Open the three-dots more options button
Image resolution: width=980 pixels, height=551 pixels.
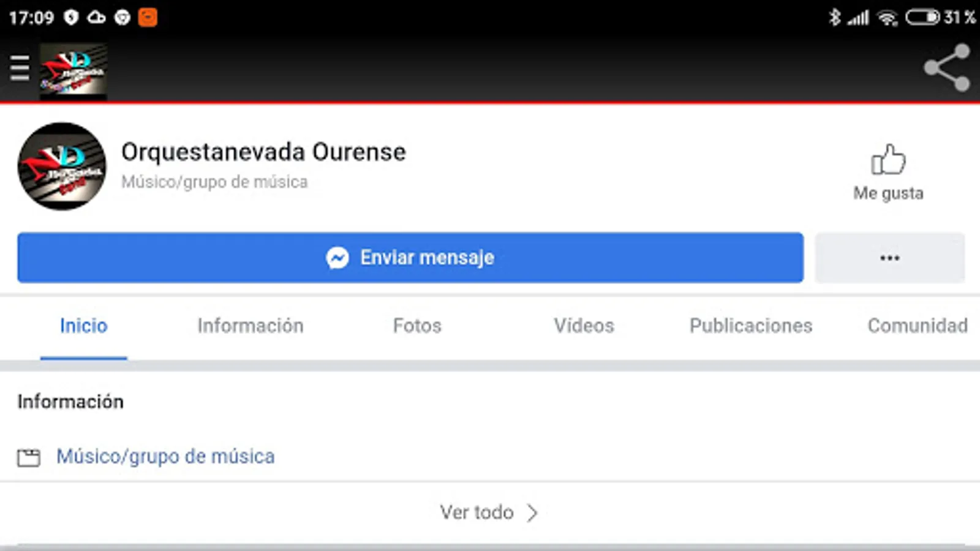890,258
